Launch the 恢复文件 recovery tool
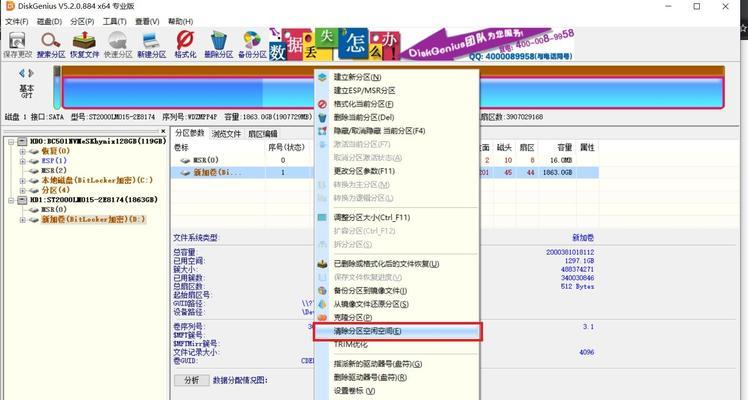 click(x=84, y=45)
